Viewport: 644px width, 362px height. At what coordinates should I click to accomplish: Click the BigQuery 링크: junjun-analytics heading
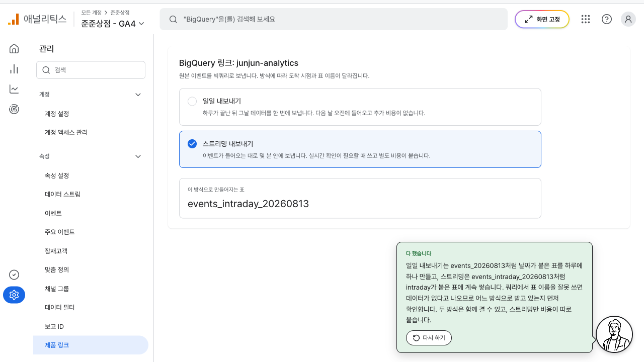(x=238, y=63)
